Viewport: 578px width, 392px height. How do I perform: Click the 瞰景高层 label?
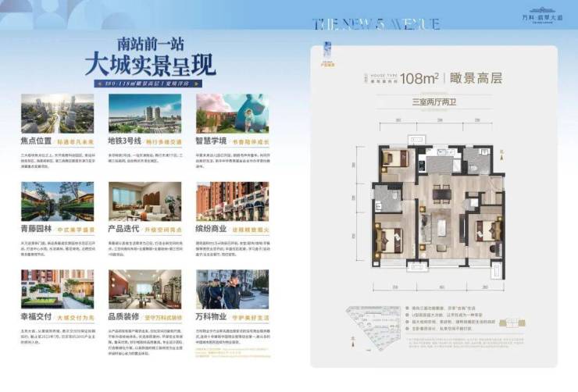(x=476, y=78)
